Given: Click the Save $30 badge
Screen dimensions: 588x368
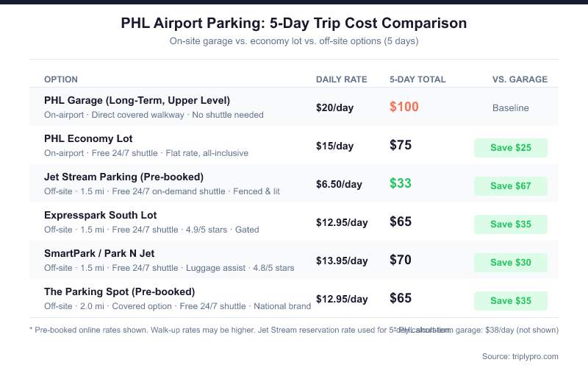Looking at the screenshot, I should pos(511,263).
